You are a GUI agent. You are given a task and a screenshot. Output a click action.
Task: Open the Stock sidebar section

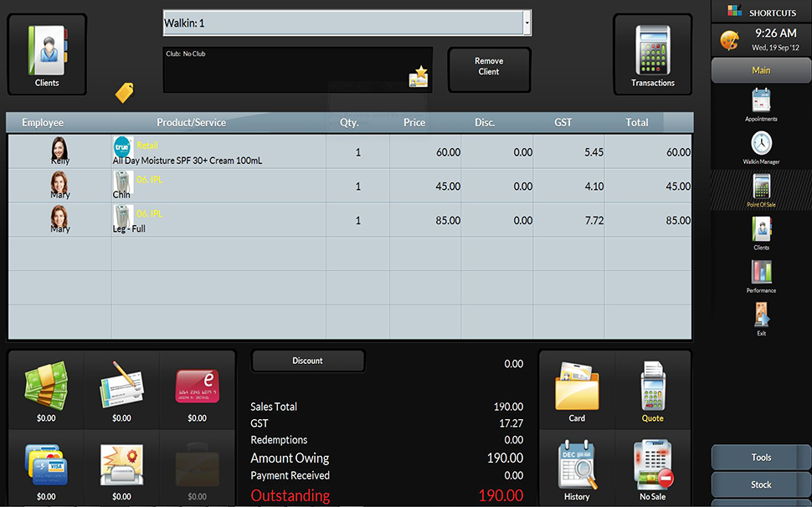click(x=761, y=484)
